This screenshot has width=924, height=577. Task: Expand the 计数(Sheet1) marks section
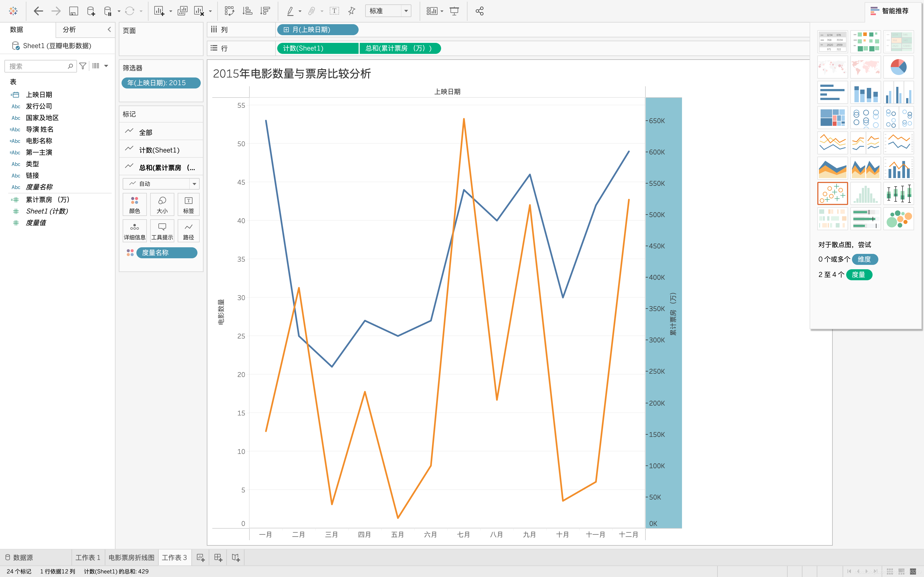159,150
